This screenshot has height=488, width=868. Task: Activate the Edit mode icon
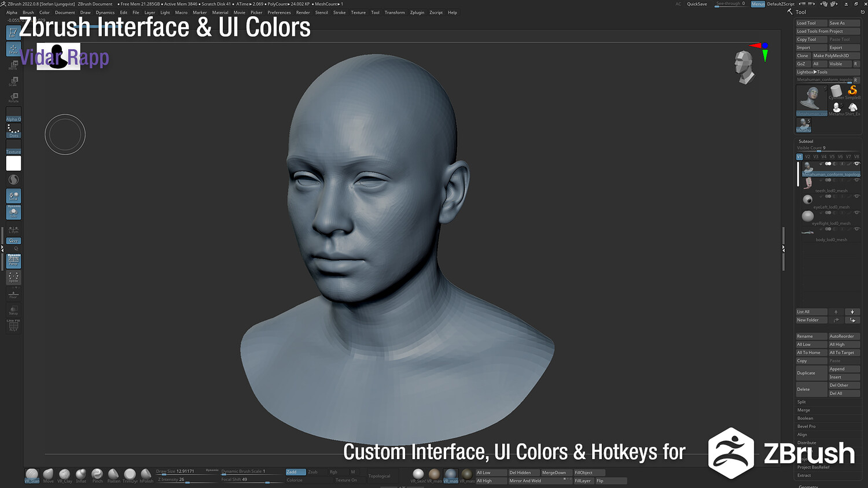click(13, 32)
